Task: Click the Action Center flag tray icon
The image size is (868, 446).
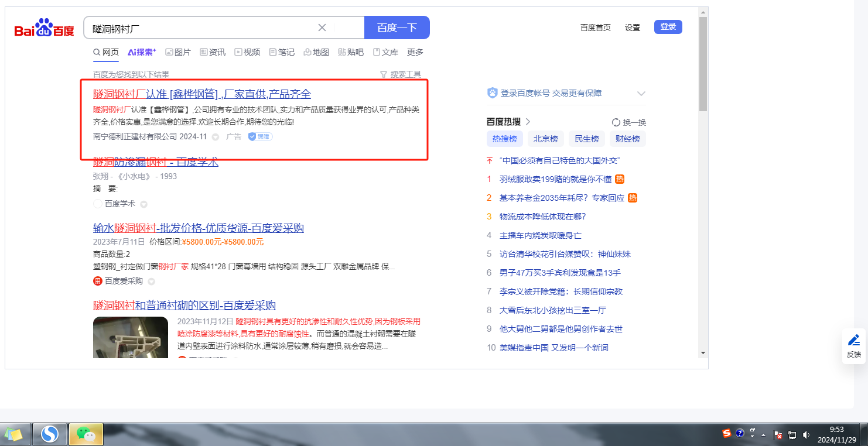Action: [778, 435]
